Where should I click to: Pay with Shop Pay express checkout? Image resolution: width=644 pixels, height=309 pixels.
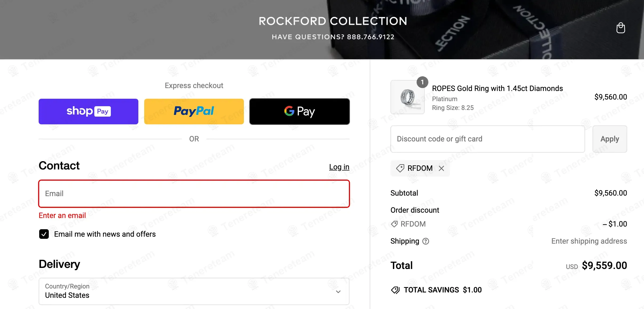tap(88, 112)
